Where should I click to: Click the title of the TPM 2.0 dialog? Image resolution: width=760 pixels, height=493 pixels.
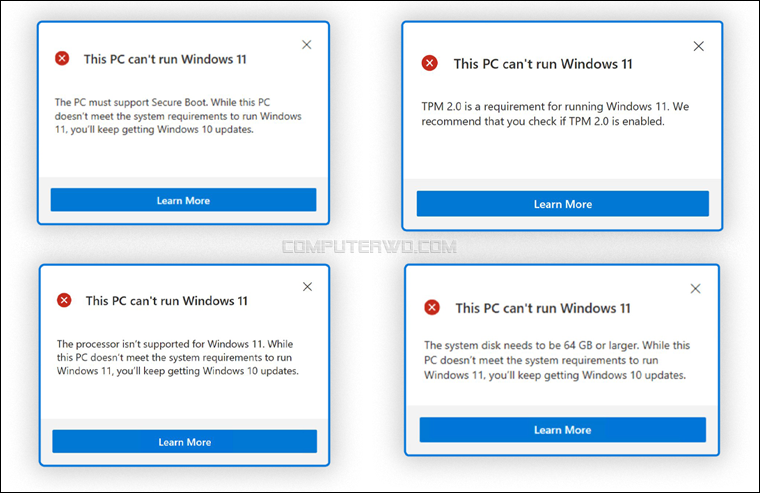[543, 64]
